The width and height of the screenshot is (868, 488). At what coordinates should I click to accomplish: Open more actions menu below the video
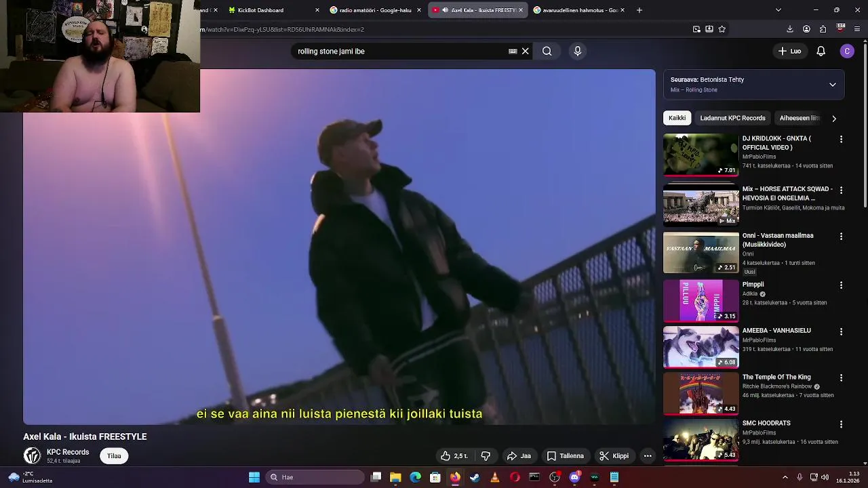[648, 455]
